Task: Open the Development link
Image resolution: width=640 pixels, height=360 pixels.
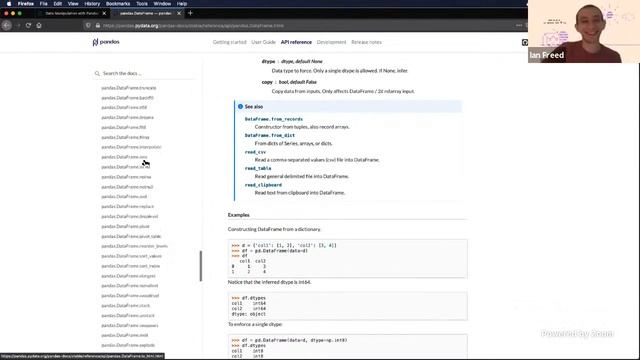Action: click(x=331, y=42)
